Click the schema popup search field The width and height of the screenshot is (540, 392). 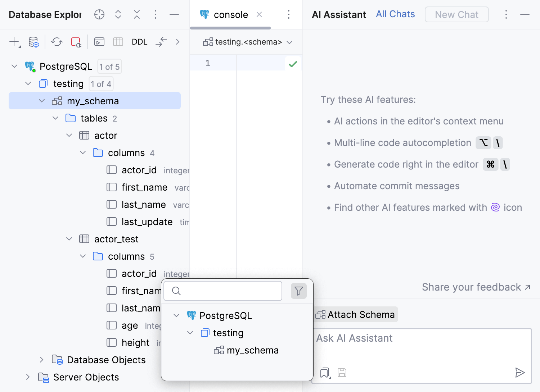(223, 291)
